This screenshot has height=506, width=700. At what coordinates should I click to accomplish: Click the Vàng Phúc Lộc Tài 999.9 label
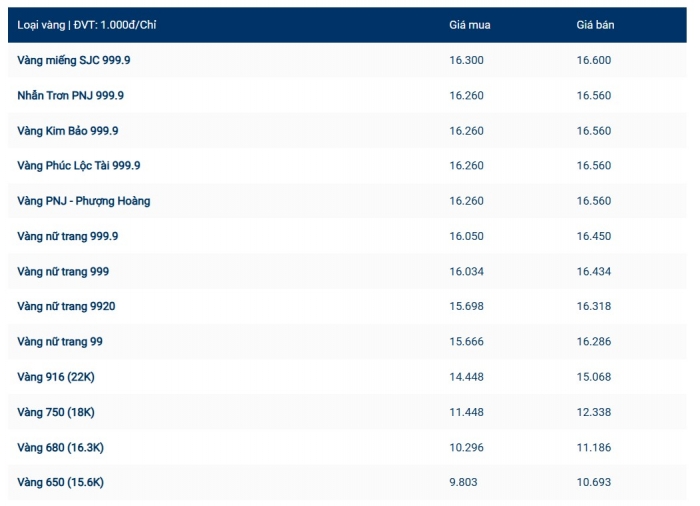(79, 166)
